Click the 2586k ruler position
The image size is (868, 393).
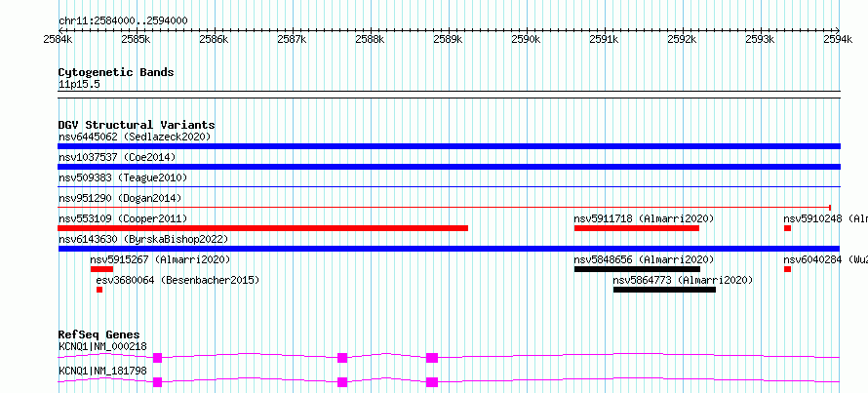pos(215,39)
